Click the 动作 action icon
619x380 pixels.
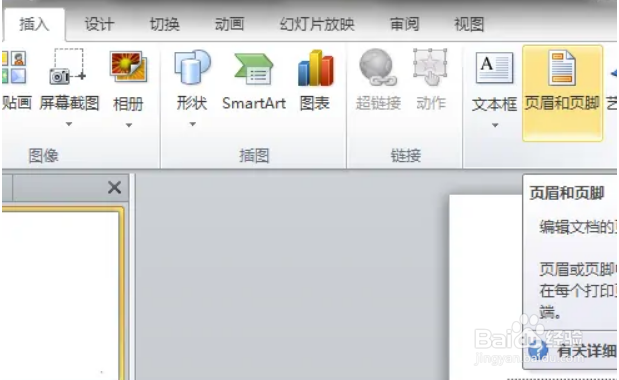pyautogui.click(x=430, y=67)
